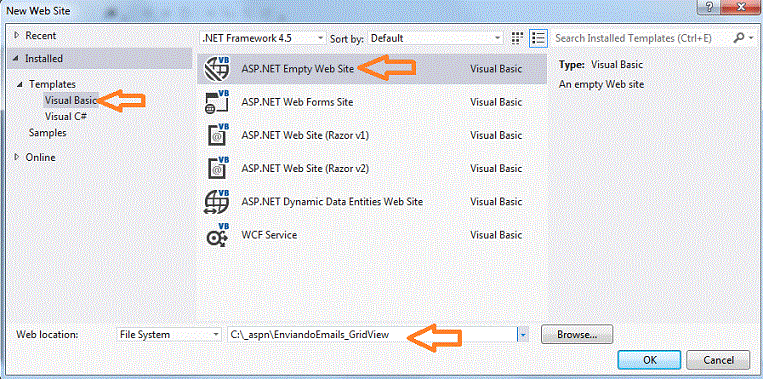Click the search magnifier icon
Screen dimensions: 763x379
(x=739, y=37)
